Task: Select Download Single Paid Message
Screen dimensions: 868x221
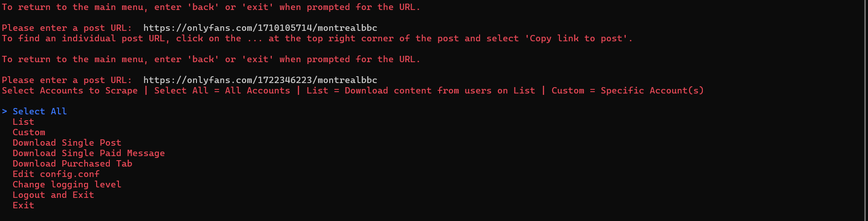Action: pos(88,153)
